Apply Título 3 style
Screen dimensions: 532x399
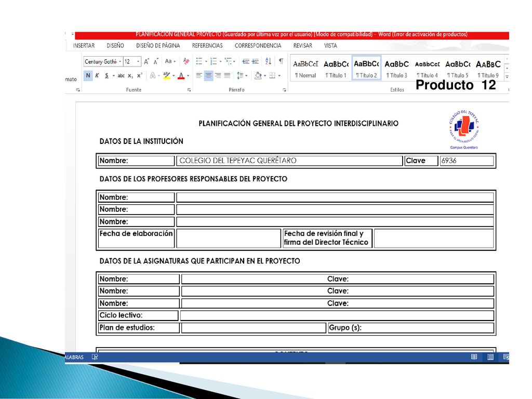(x=396, y=69)
